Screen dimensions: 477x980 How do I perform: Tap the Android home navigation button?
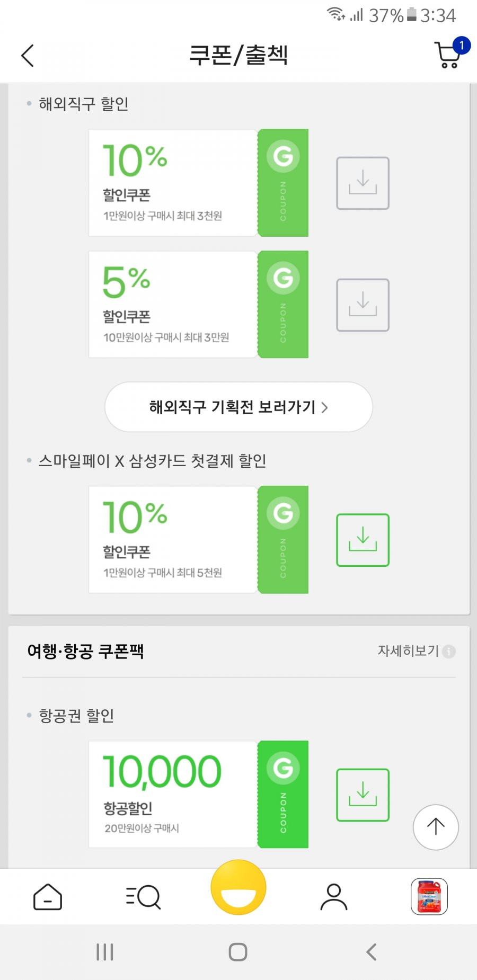(238, 952)
